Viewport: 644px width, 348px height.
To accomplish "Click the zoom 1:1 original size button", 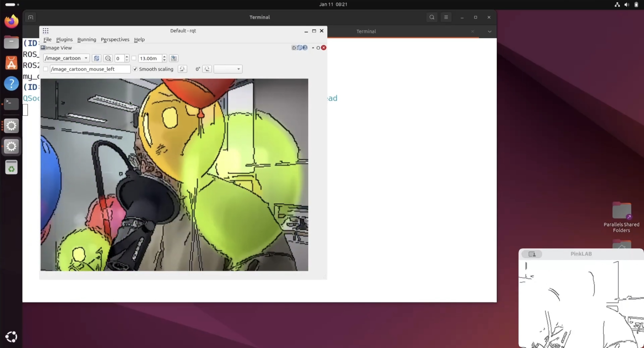I will click(108, 58).
